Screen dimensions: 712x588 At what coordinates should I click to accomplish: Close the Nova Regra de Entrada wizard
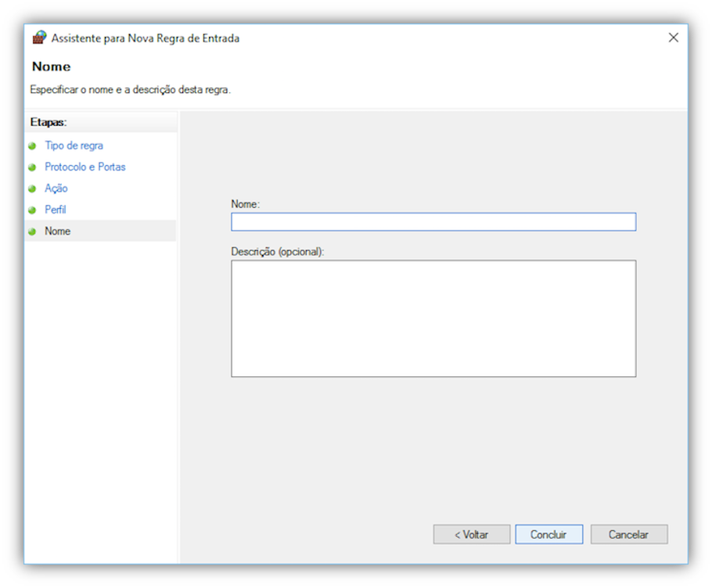coord(673,38)
